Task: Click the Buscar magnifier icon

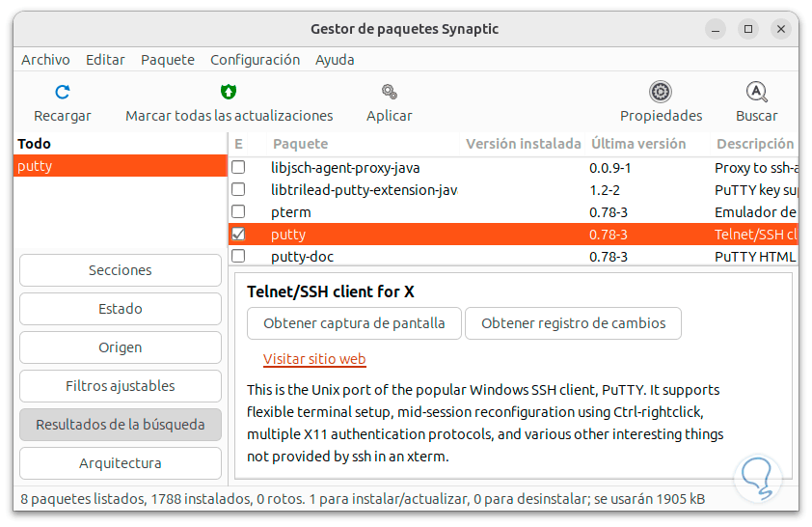Action: click(x=757, y=93)
